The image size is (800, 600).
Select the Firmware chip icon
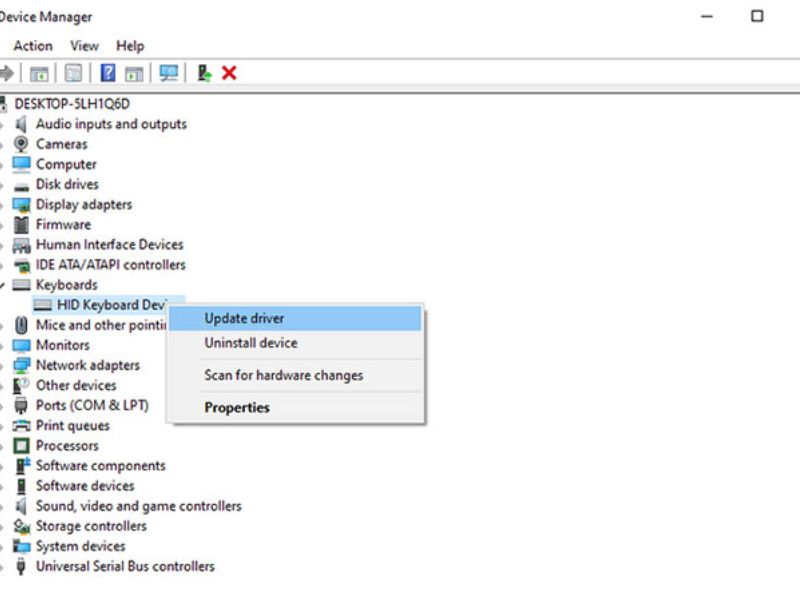21,224
